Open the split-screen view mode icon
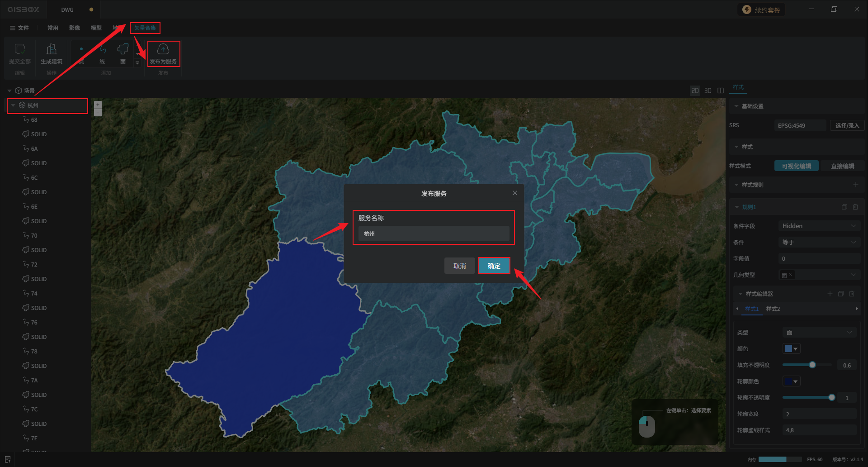 [721, 91]
